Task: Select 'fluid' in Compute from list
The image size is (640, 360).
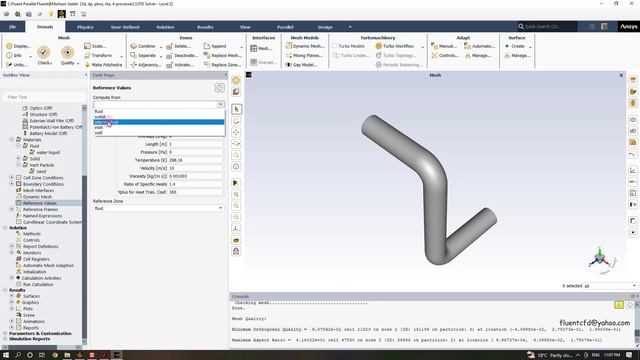Action: point(159,111)
